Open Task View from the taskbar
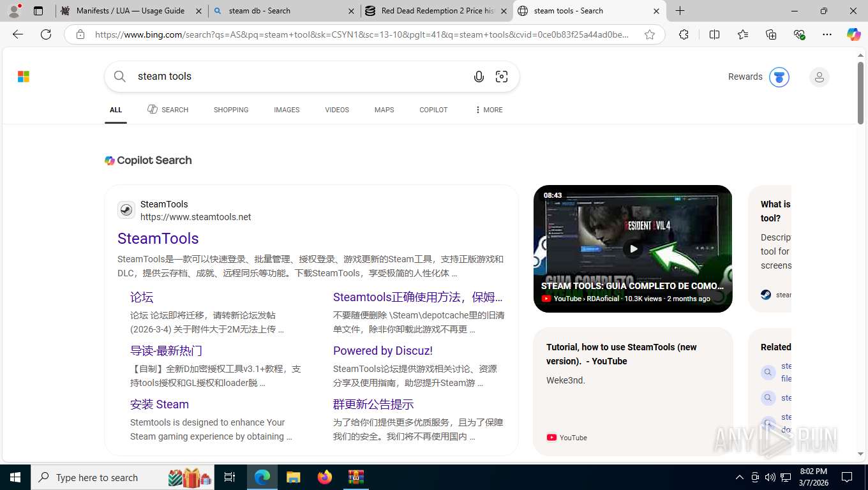 point(230,477)
